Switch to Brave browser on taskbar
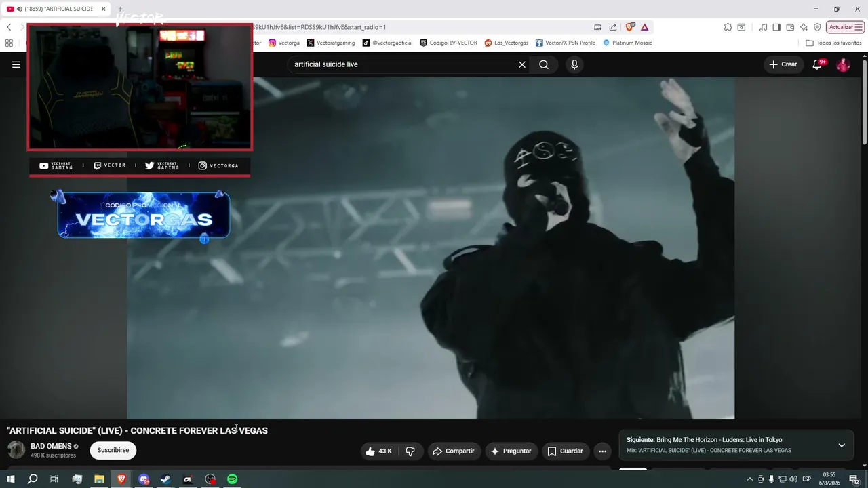The image size is (868, 488). click(x=121, y=479)
